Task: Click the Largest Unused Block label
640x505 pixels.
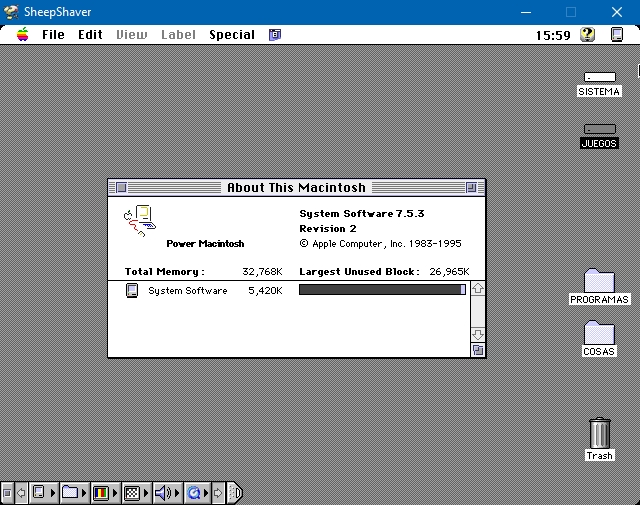Action: click(359, 272)
